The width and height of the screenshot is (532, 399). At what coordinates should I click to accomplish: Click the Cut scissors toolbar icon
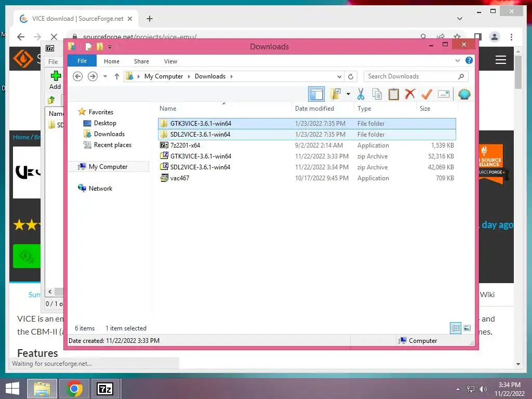tap(361, 95)
